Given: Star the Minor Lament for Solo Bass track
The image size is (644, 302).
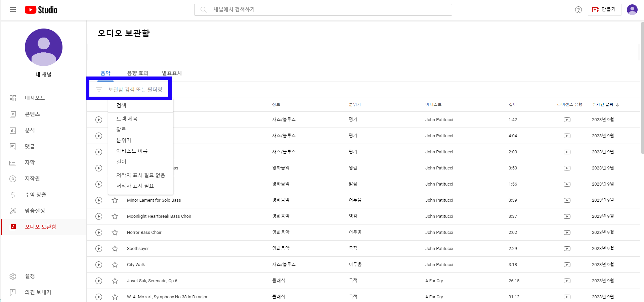Looking at the screenshot, I should click(x=115, y=200).
